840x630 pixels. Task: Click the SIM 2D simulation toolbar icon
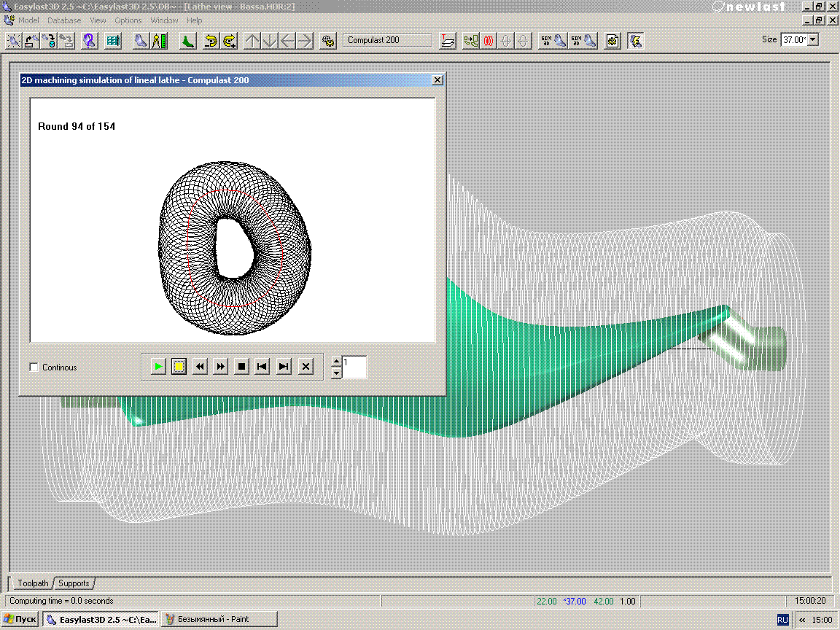pyautogui.click(x=583, y=41)
